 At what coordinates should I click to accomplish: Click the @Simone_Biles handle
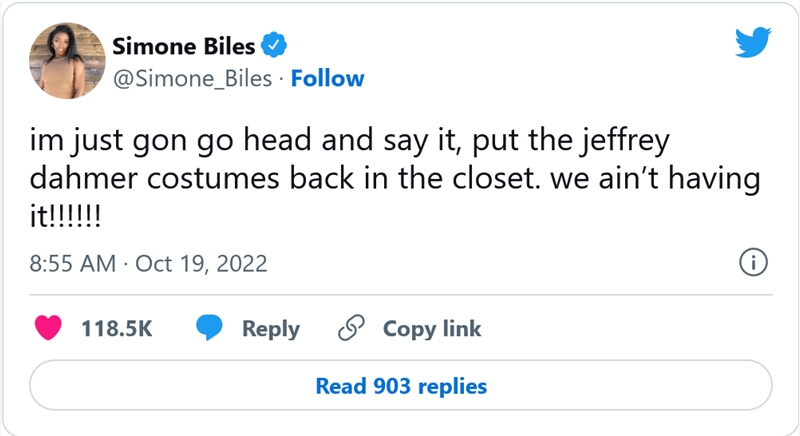pyautogui.click(x=192, y=79)
